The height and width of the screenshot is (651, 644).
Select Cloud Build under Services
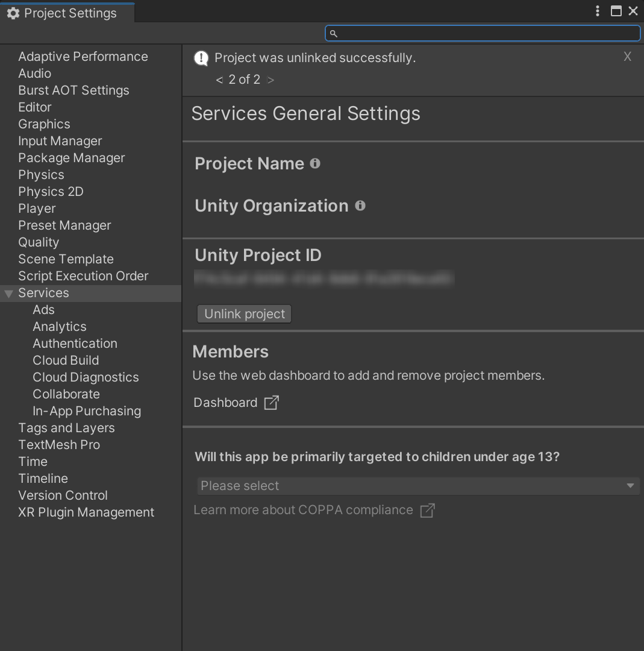(x=66, y=360)
